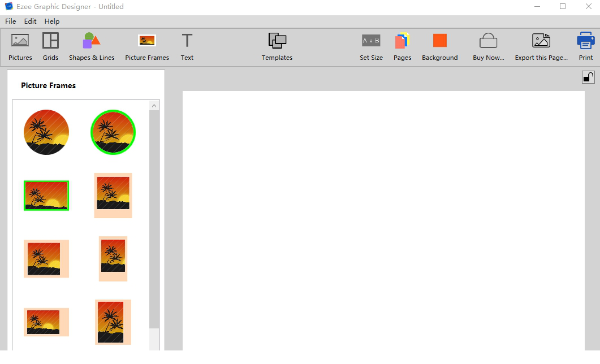
Task: Click Export this Page
Action: tap(541, 47)
